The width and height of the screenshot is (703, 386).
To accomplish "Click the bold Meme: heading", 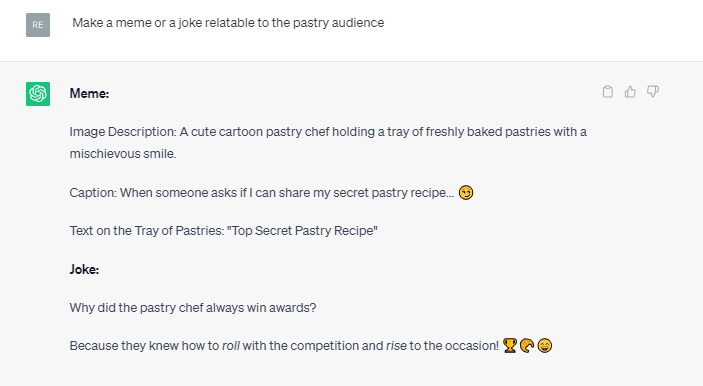I will pos(89,93).
